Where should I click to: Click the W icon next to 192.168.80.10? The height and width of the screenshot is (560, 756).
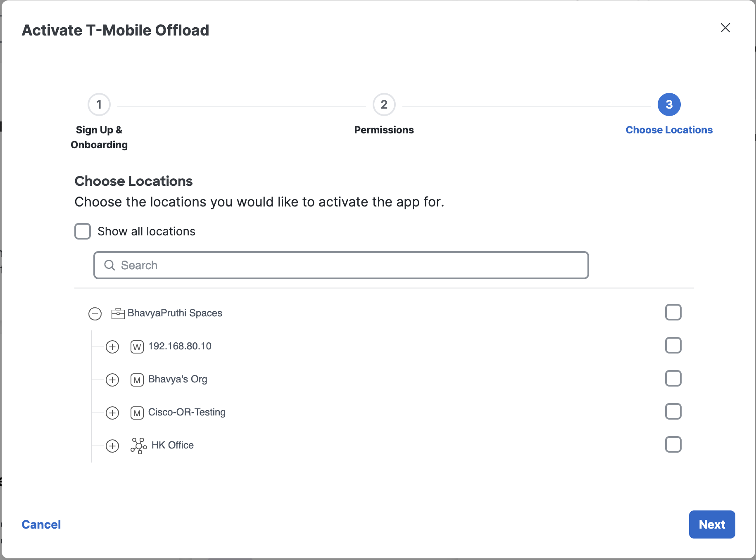coord(137,346)
